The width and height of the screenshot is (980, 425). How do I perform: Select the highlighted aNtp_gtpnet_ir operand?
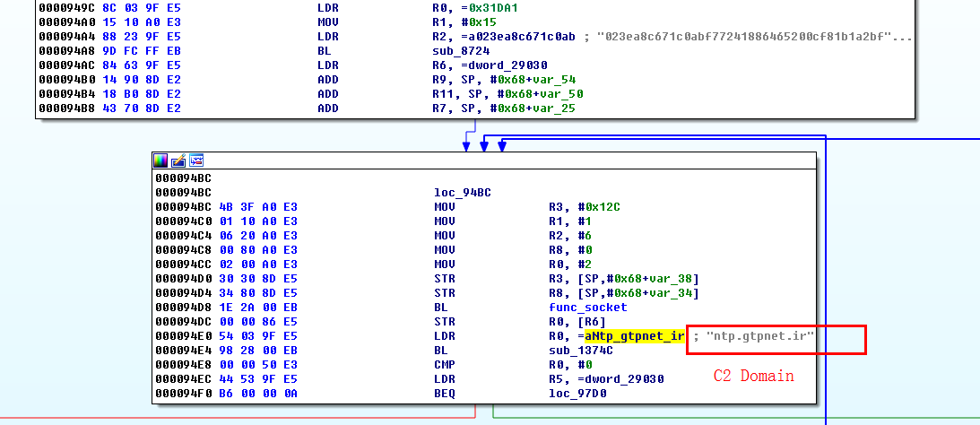coord(635,336)
